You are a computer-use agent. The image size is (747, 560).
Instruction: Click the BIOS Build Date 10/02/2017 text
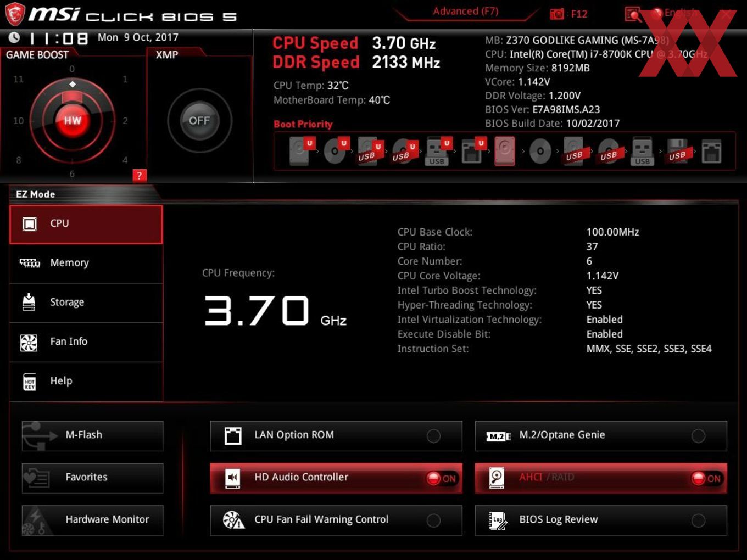pos(552,124)
